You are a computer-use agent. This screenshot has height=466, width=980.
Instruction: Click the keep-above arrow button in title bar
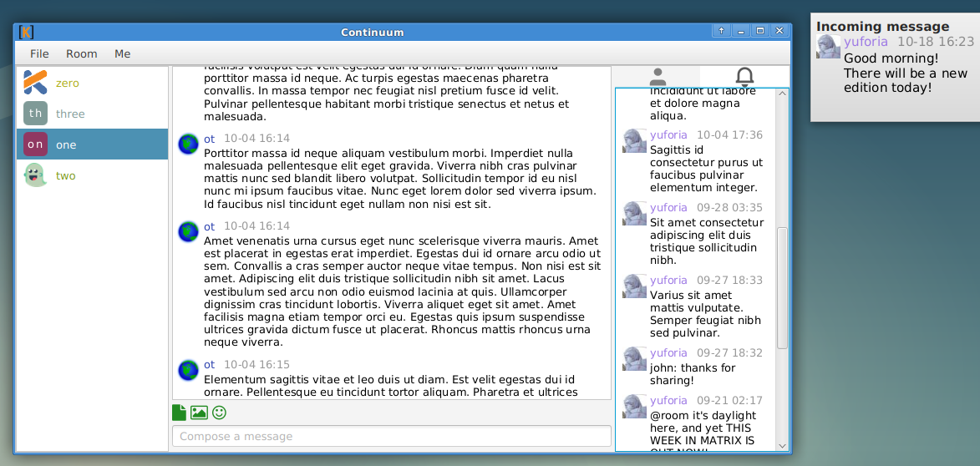pos(722,31)
